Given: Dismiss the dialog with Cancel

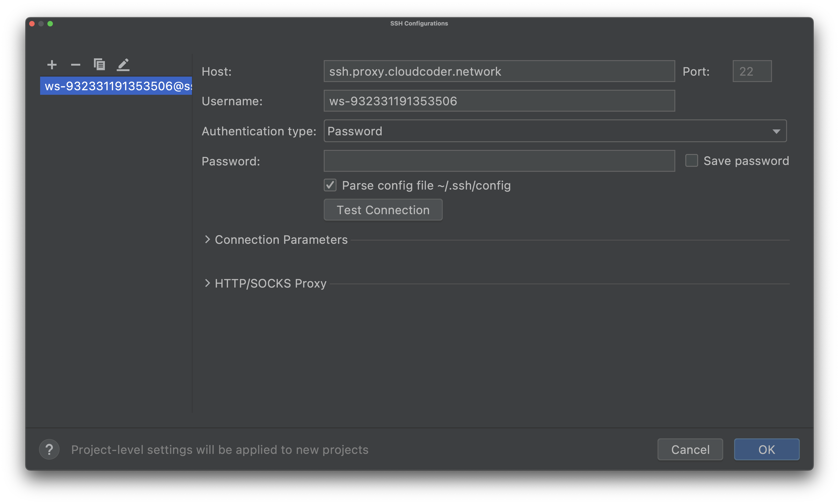Looking at the screenshot, I should click(690, 449).
